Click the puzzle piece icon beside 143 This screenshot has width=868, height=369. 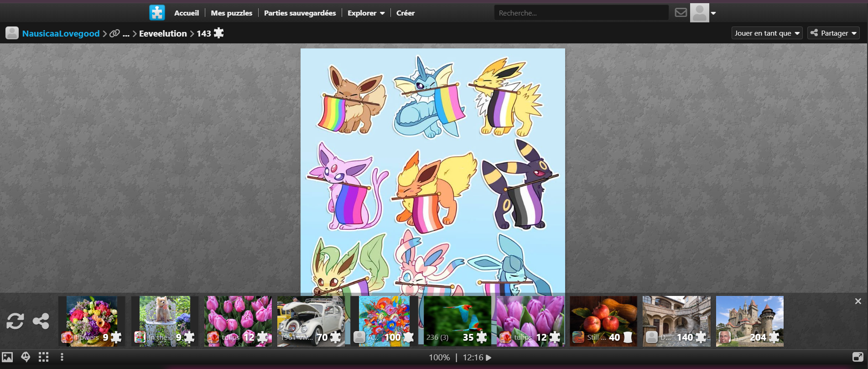(219, 33)
